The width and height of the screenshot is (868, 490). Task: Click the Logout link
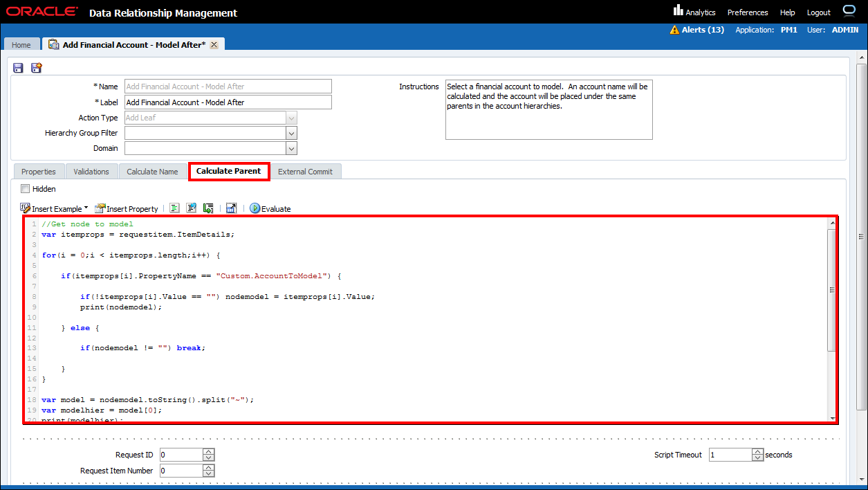coord(819,12)
